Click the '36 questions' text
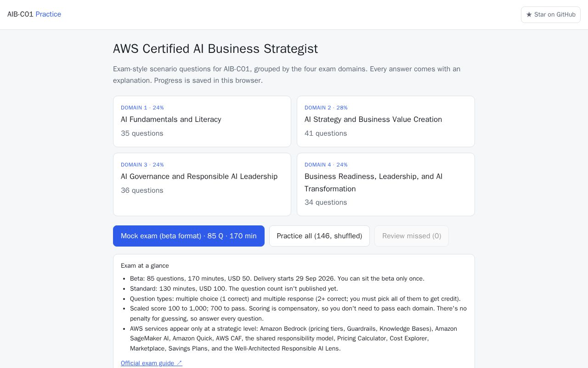Image resolution: width=588 pixels, height=368 pixels. coord(142,190)
